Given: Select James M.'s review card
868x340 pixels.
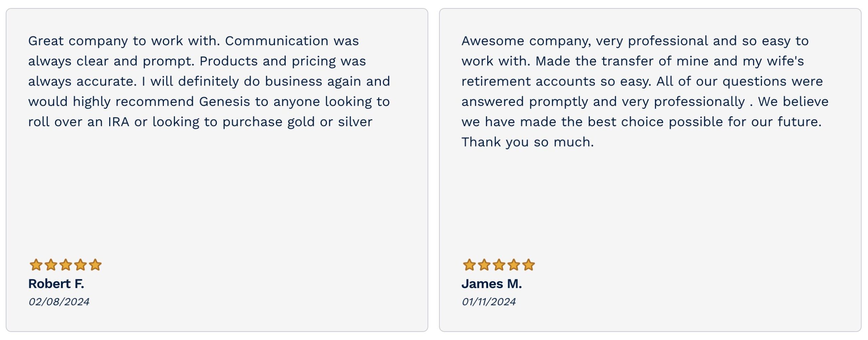Looking at the screenshot, I should tap(650, 170).
